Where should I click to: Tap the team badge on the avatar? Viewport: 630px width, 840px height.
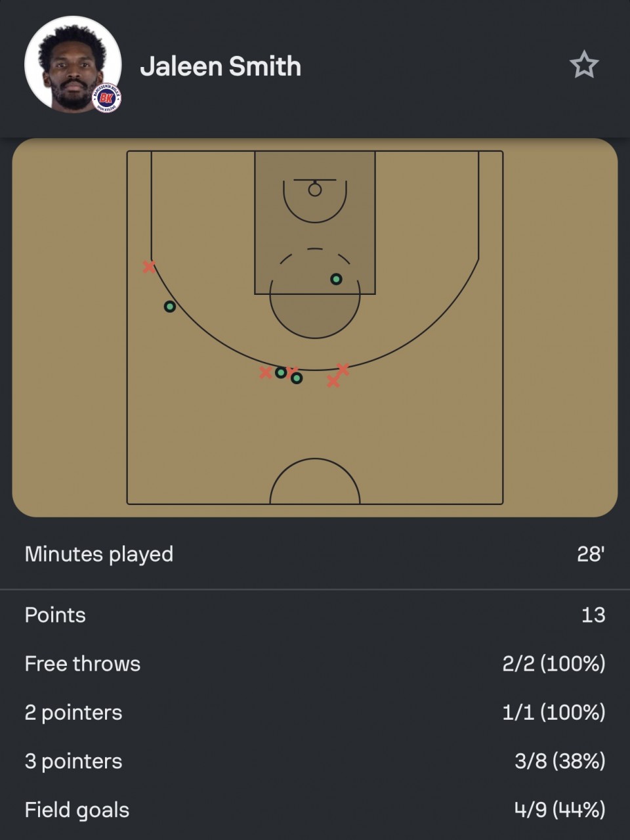click(106, 99)
